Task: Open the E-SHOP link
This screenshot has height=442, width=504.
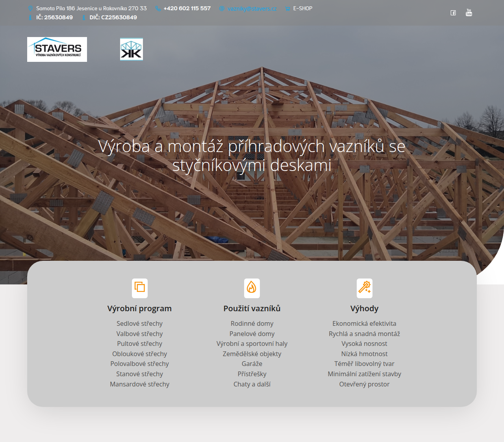Action: [302, 8]
